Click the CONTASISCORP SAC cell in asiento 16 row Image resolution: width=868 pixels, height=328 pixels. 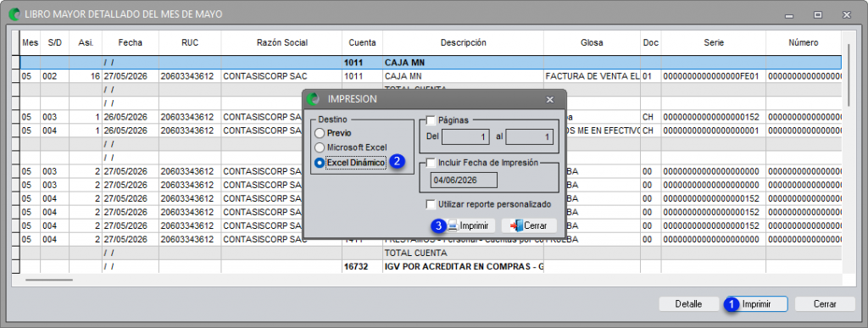pyautogui.click(x=281, y=75)
